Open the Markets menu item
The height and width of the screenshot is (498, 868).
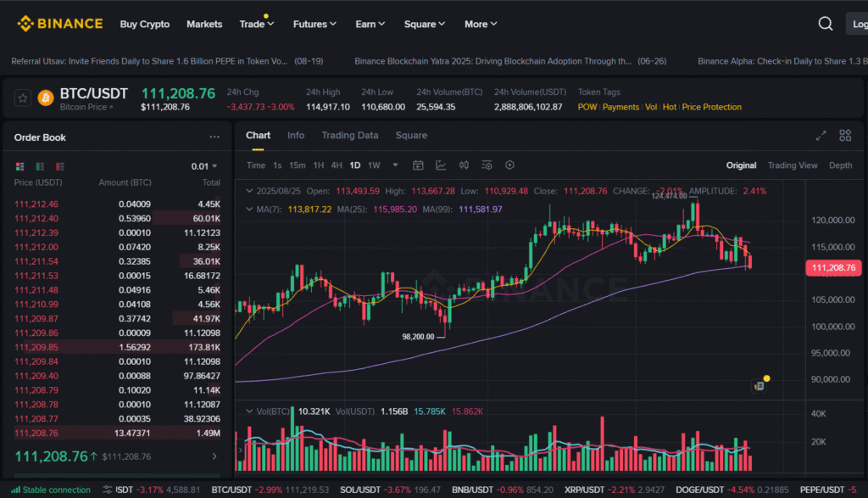tap(204, 24)
